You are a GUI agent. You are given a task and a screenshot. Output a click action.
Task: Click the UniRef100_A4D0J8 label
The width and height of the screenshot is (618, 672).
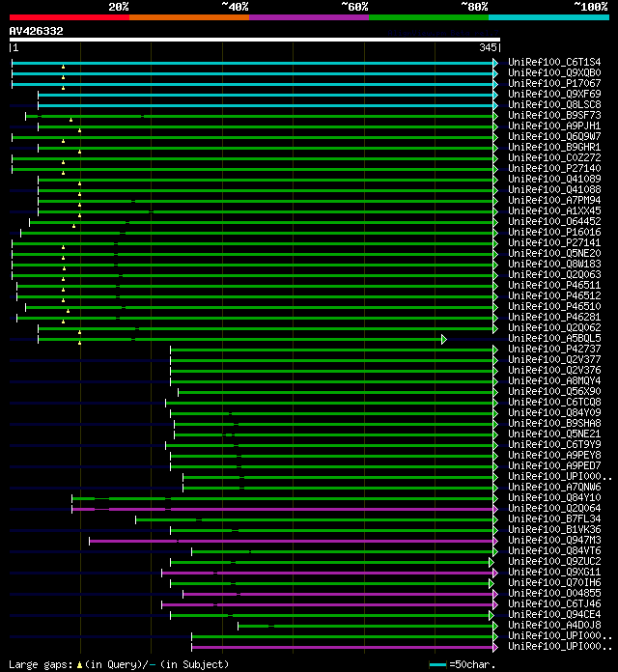(x=554, y=625)
